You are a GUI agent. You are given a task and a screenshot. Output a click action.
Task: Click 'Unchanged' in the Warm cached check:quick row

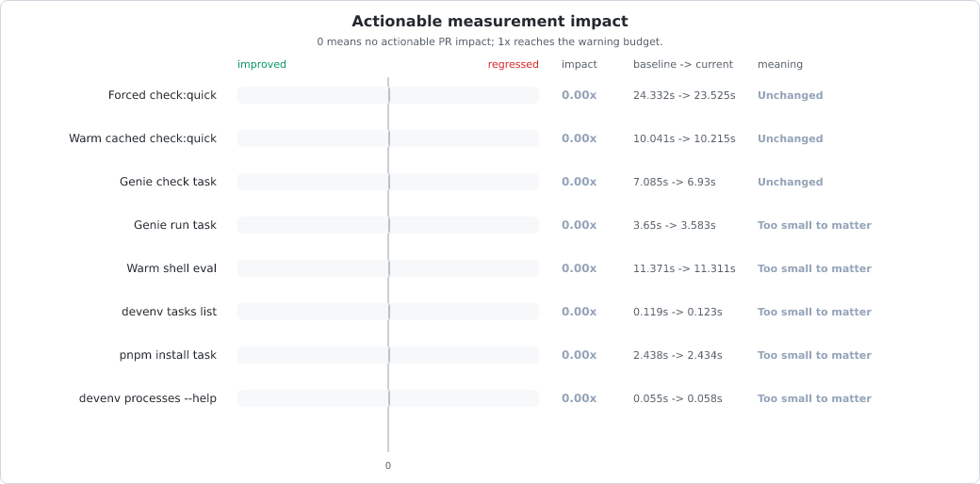790,138
